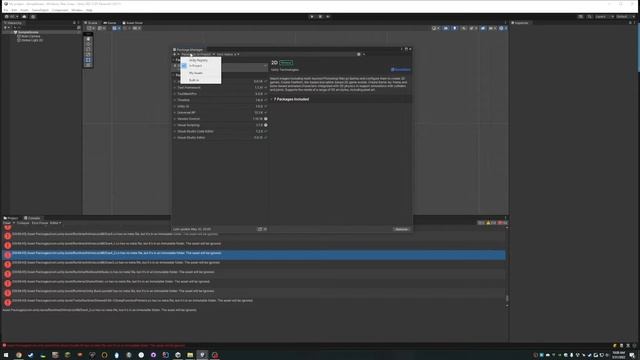This screenshot has height=360, width=640.
Task: Switch to the Project tab
Action: click(x=11, y=218)
